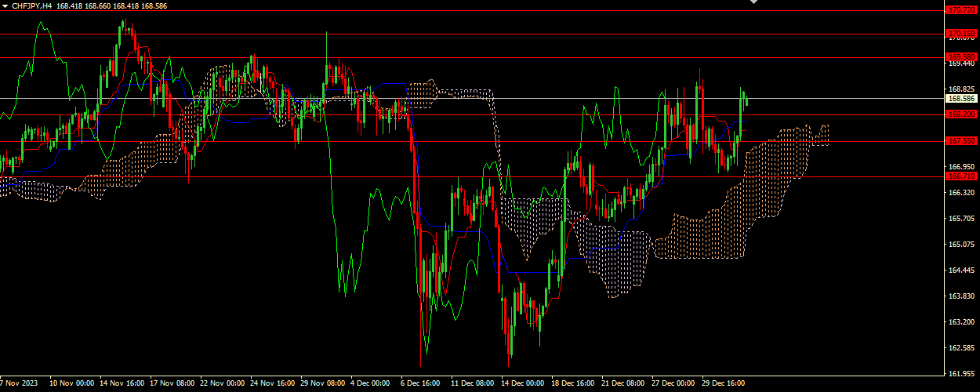
Task: Click the 161.955 price scale value
Action: [x=961, y=374]
